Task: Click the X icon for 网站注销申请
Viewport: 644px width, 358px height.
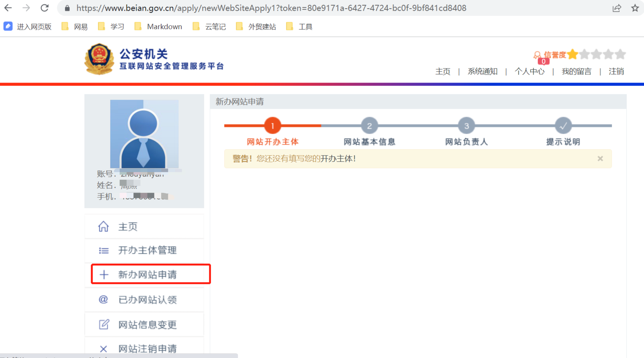Action: tap(103, 349)
